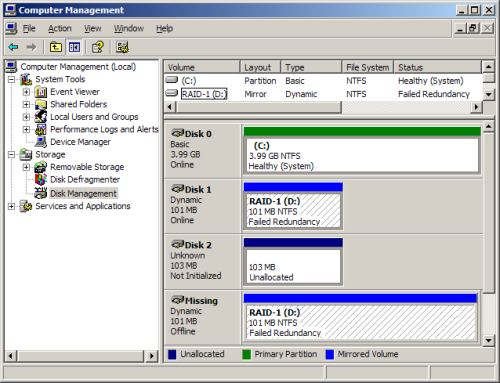Image resolution: width=500 pixels, height=383 pixels.
Task: Click the Missing disk icon
Action: click(177, 300)
